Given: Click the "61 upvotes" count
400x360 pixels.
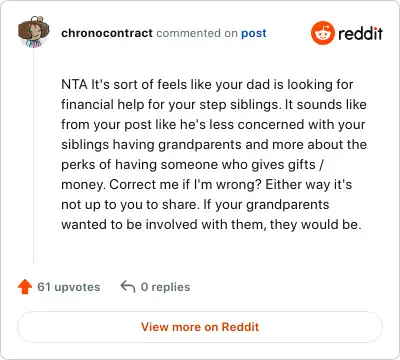Looking at the screenshot, I should tap(69, 287).
